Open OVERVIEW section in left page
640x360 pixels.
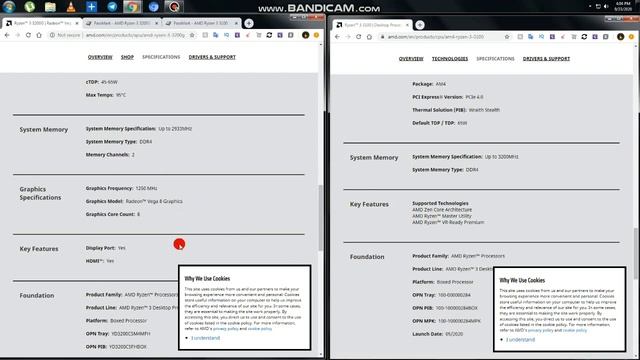[x=100, y=57]
